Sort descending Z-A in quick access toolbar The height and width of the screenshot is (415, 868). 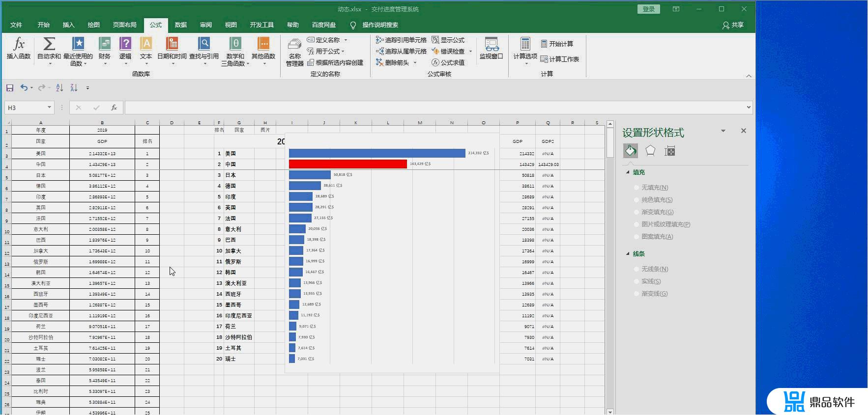74,87
